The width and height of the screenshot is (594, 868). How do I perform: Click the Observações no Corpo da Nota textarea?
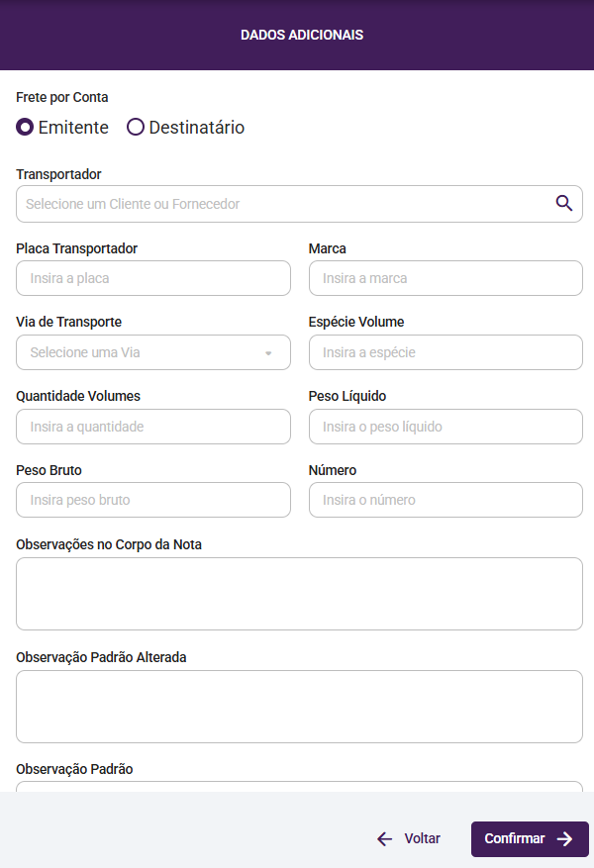(299, 594)
